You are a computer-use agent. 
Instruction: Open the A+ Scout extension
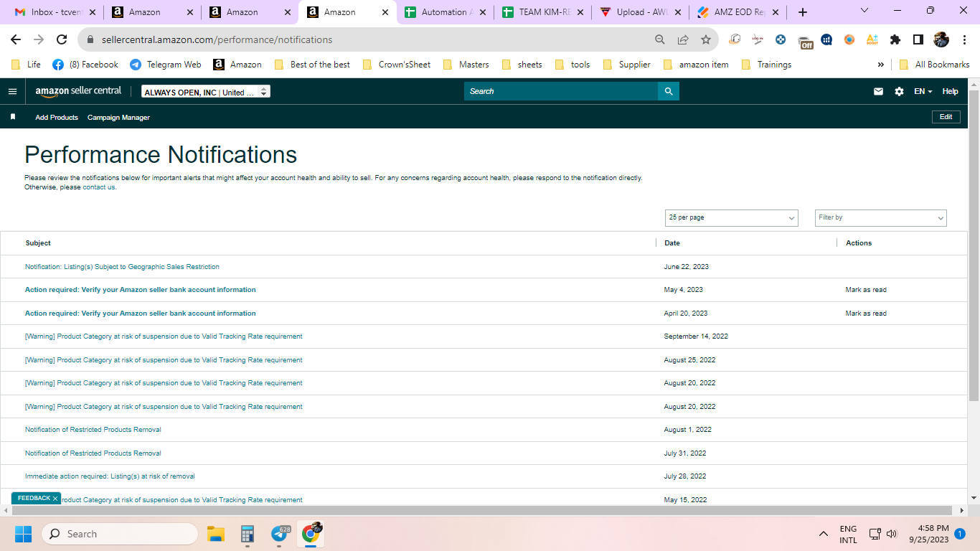(x=872, y=39)
